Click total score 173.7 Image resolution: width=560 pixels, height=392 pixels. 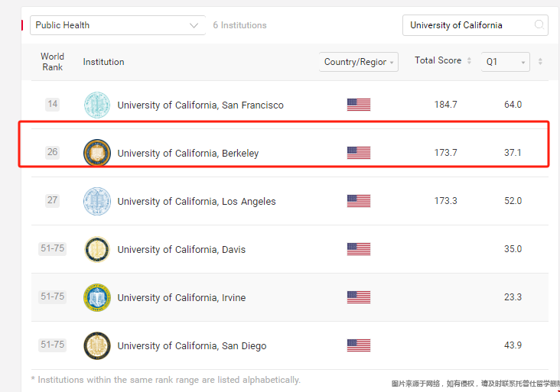tap(445, 153)
